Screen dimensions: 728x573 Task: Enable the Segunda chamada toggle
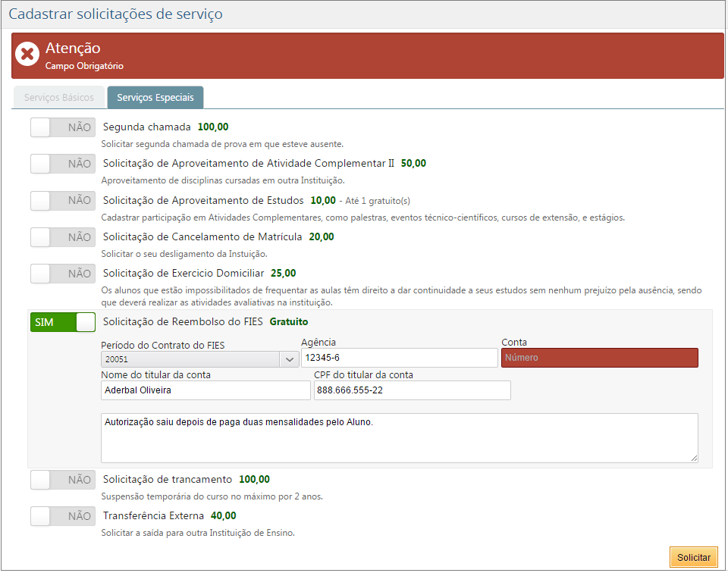pyautogui.click(x=63, y=127)
